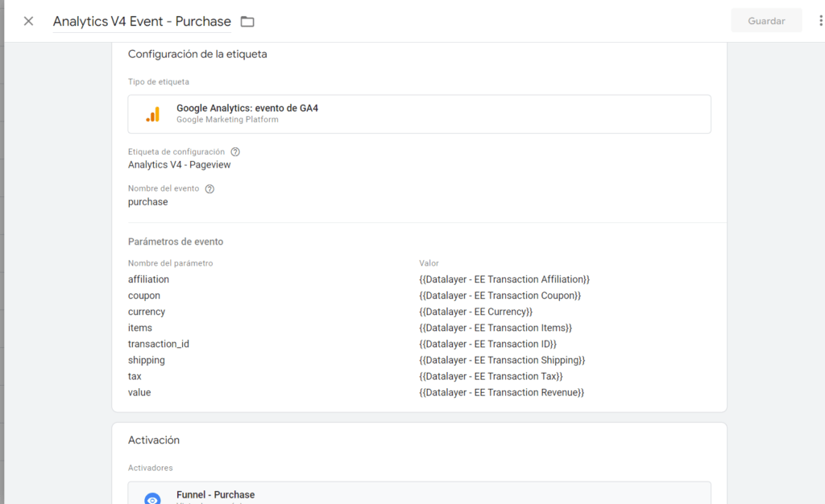Click the EE Transaction Items variable value
This screenshot has width=825, height=504.
495,328
